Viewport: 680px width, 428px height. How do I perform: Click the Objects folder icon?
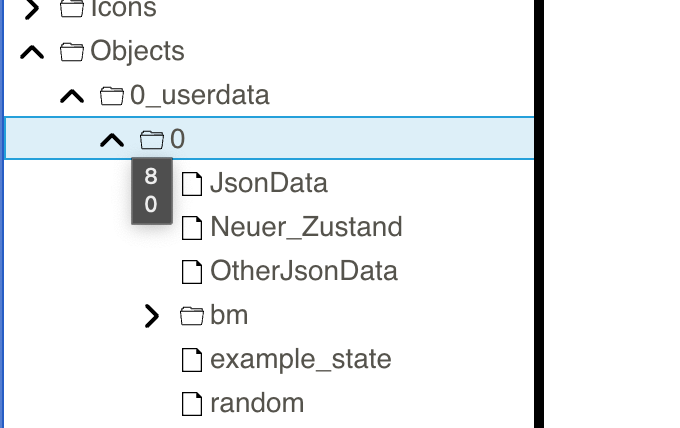(x=71, y=52)
